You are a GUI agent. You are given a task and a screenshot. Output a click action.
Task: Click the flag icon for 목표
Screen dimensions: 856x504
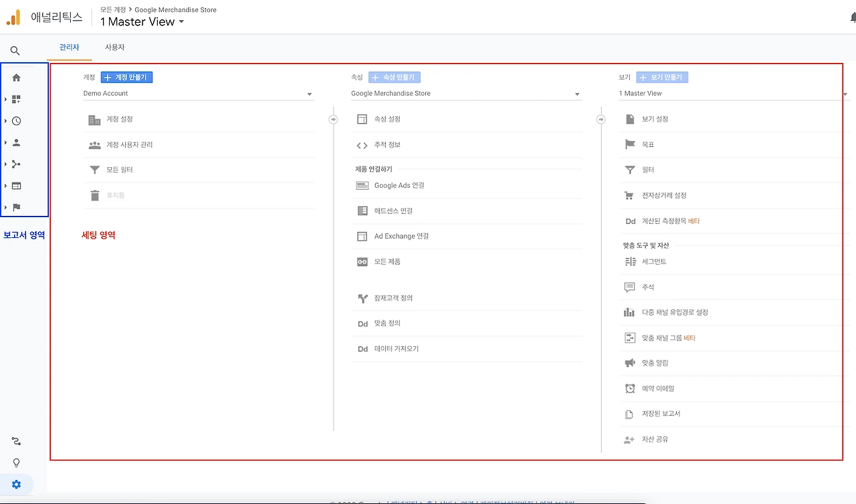pos(629,144)
